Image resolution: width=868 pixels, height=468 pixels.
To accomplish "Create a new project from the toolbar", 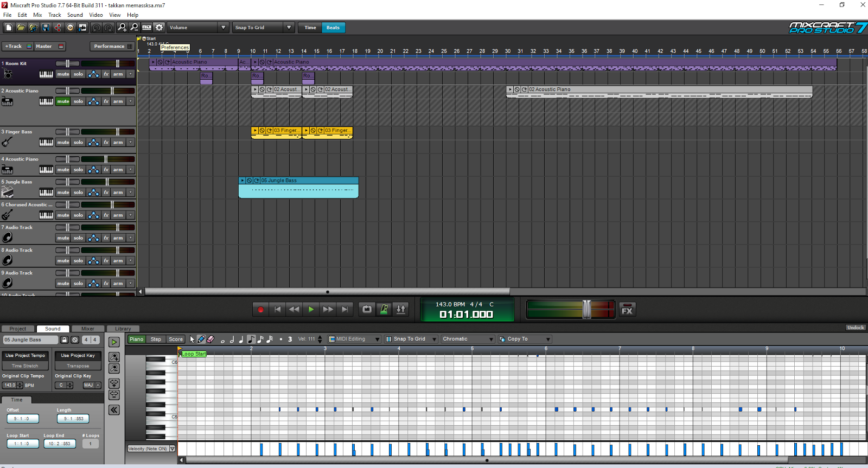I will tap(9, 27).
